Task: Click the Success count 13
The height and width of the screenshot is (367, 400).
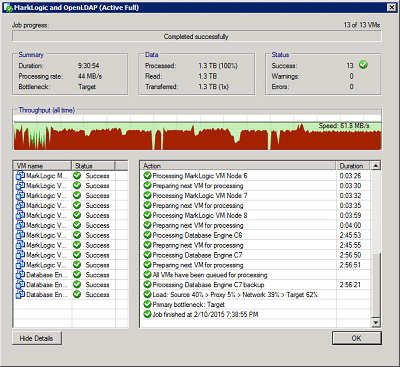Action: pyautogui.click(x=350, y=66)
